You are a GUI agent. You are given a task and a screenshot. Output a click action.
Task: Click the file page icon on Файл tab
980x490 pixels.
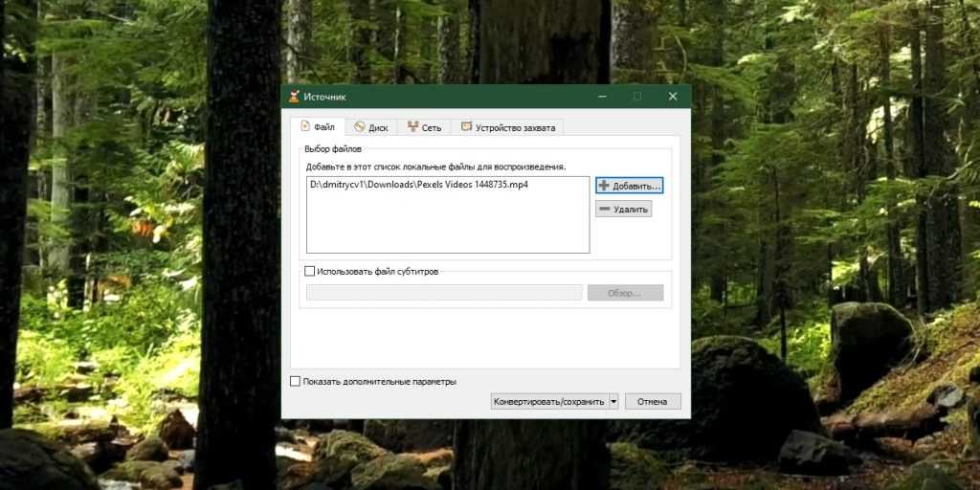pos(305,126)
